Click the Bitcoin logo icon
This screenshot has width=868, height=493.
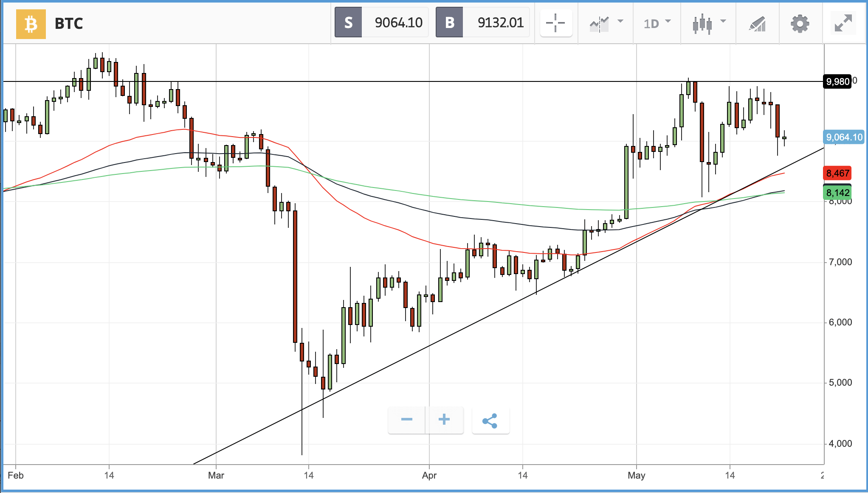coord(31,24)
